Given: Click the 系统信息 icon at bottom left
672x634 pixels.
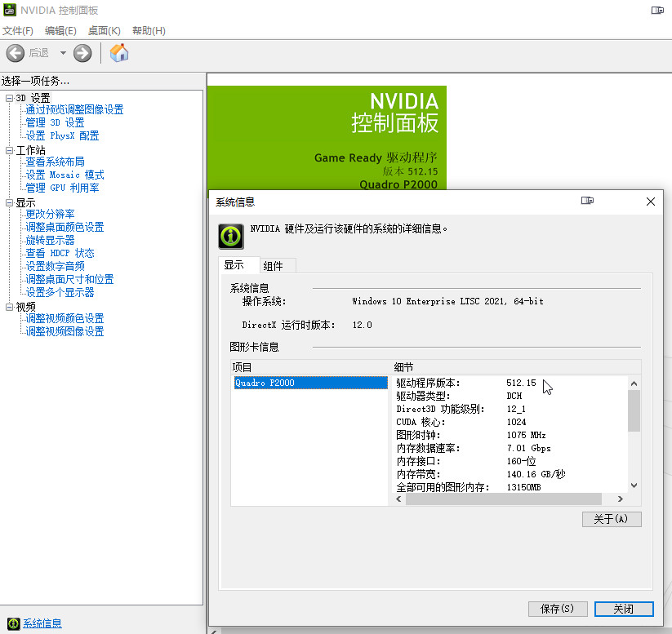Looking at the screenshot, I should pos(13,623).
